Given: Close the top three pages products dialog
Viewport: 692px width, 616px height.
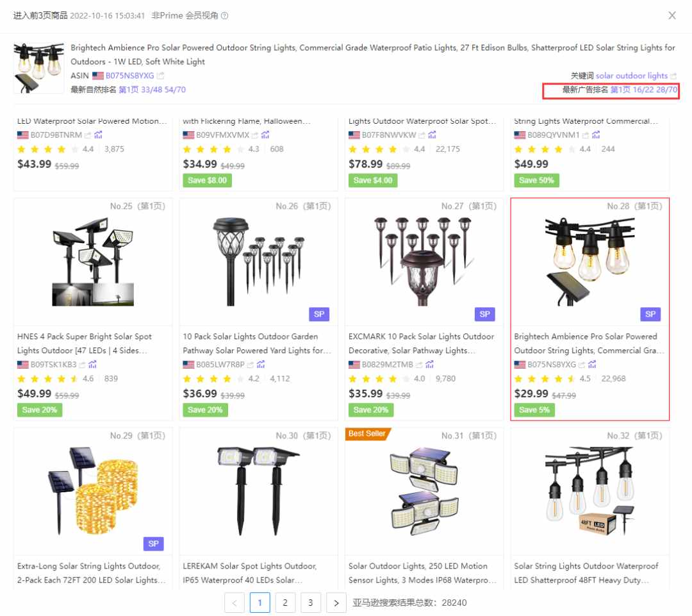Looking at the screenshot, I should pyautogui.click(x=671, y=15).
